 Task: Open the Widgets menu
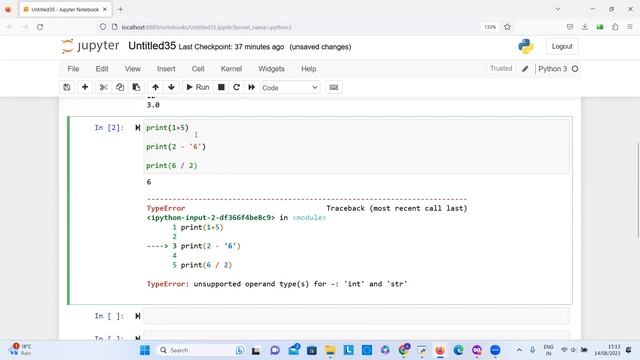[x=271, y=69]
